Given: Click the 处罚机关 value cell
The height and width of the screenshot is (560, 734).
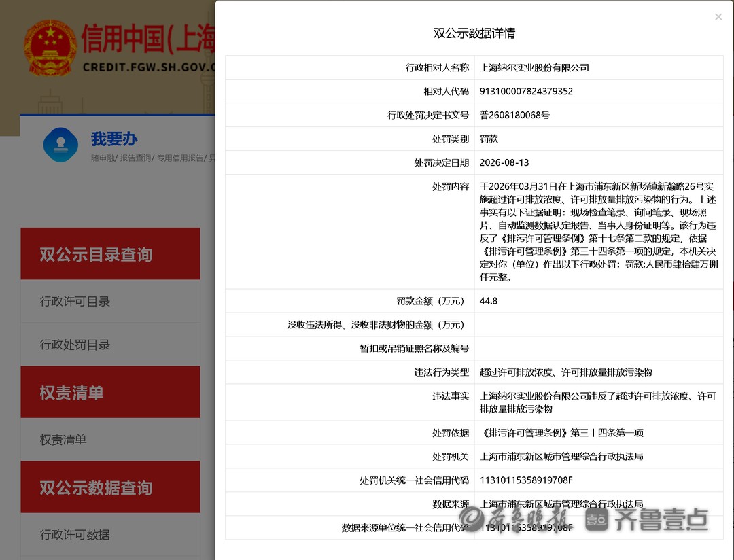Looking at the screenshot, I should [x=599, y=457].
